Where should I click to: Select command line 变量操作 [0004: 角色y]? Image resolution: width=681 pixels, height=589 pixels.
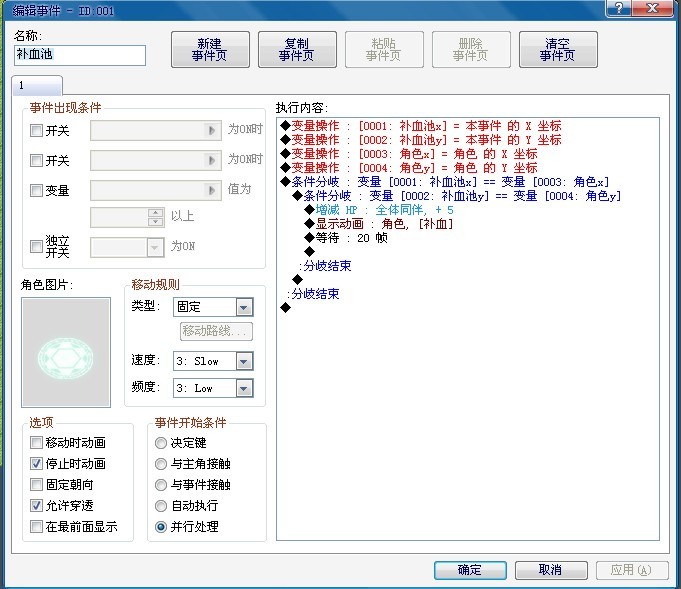coord(409,168)
